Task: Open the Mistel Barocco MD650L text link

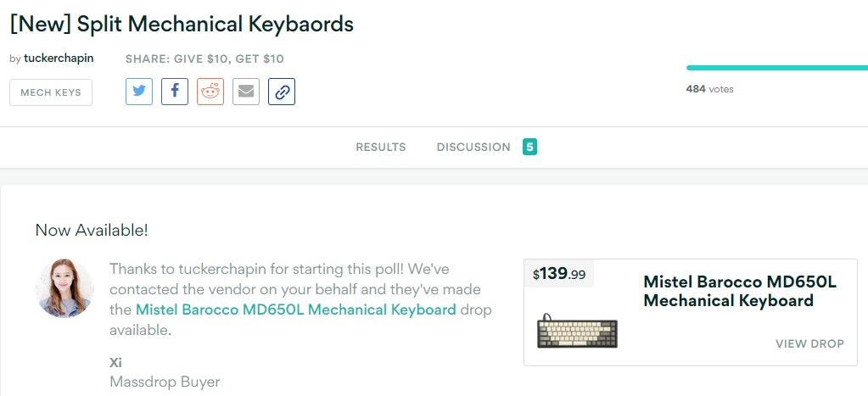Action: (295, 310)
